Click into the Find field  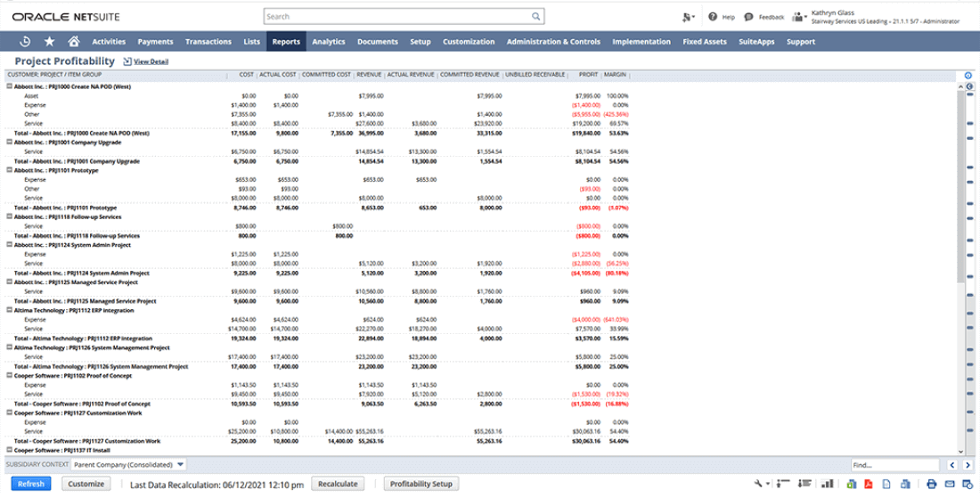894,464
